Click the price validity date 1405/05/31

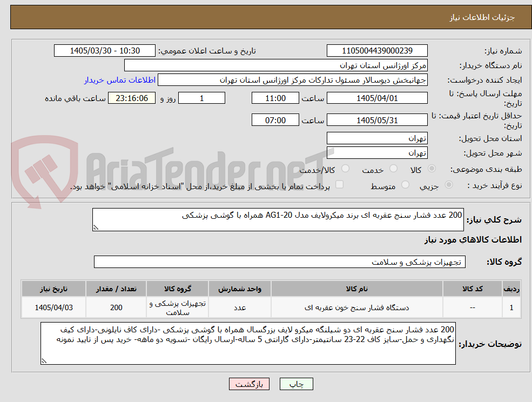click(x=377, y=120)
